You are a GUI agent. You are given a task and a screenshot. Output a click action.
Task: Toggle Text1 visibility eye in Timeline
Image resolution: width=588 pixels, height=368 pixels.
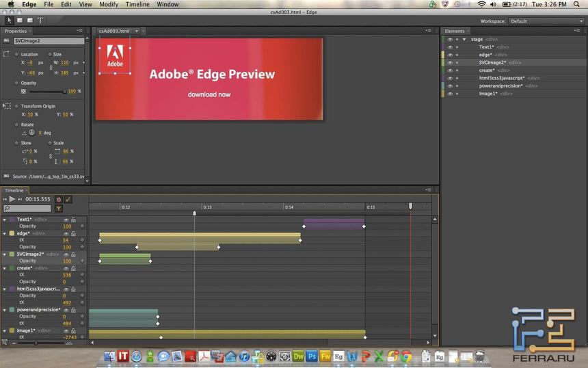tap(66, 220)
